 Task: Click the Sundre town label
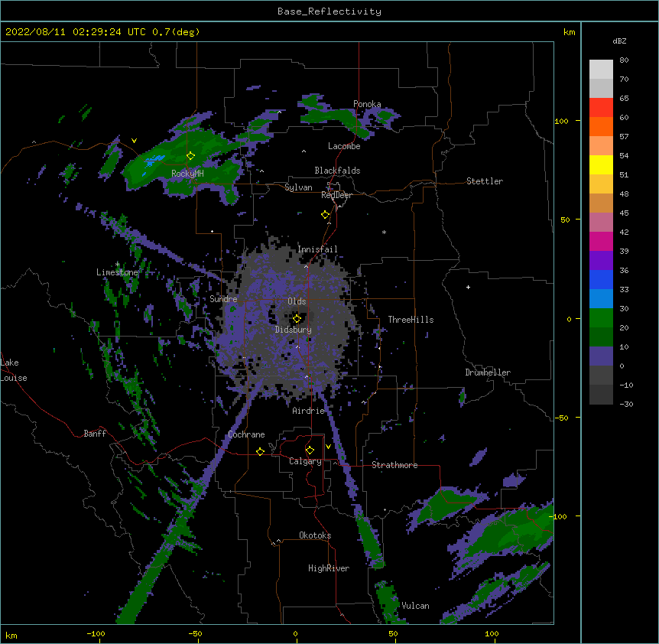[223, 299]
